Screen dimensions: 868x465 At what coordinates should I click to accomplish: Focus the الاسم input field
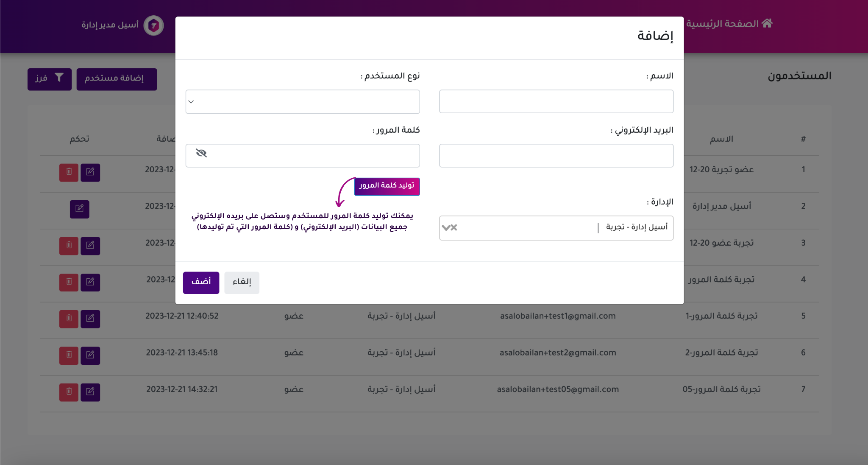tap(556, 101)
